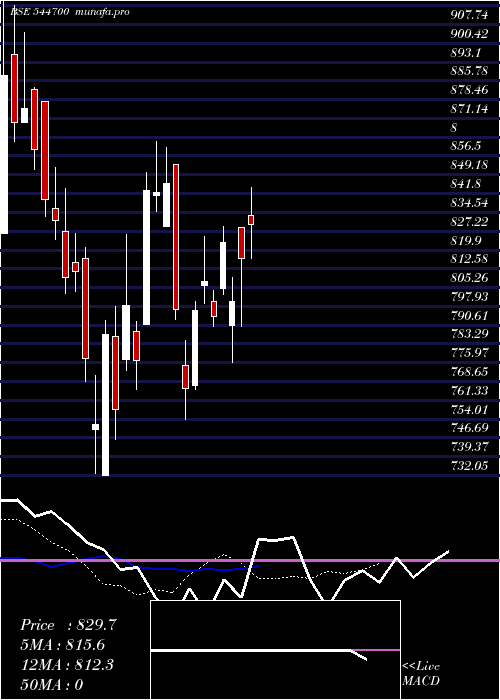Click the 768.65 price axis label
This screenshot has height=700, width=500.
(469, 371)
